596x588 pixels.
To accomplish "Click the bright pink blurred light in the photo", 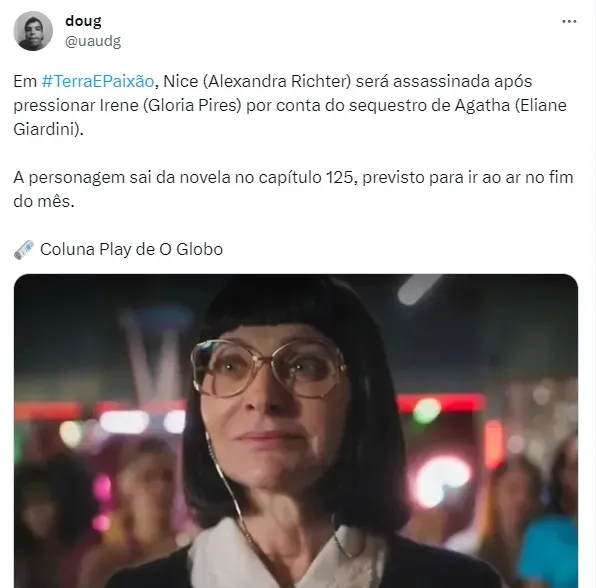I will (443, 482).
